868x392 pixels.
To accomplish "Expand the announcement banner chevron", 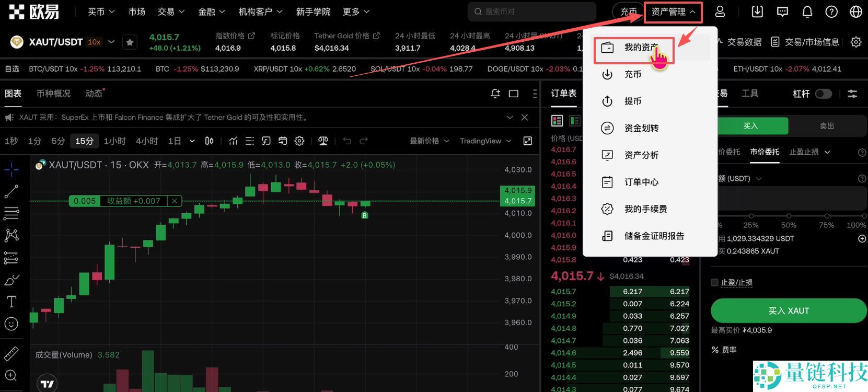I will coord(510,118).
